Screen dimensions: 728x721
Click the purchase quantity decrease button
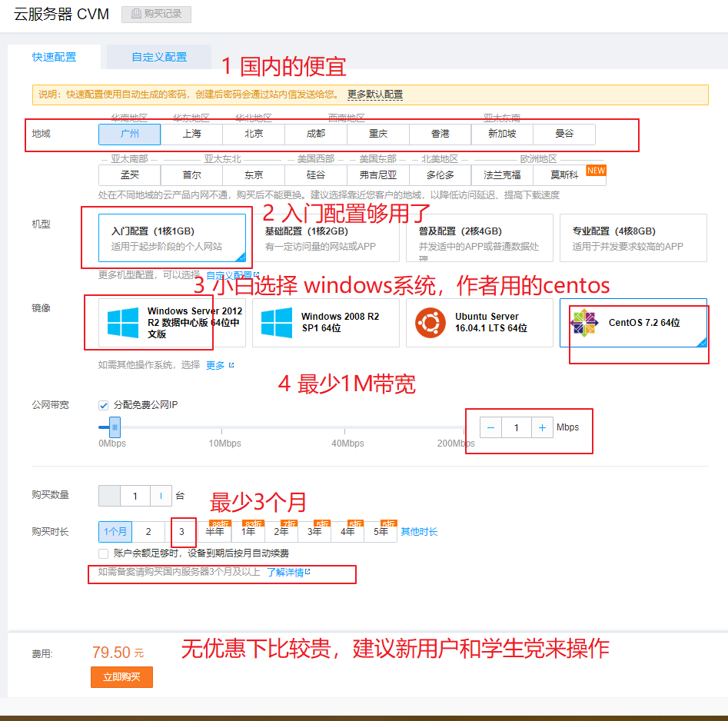pyautogui.click(x=110, y=496)
